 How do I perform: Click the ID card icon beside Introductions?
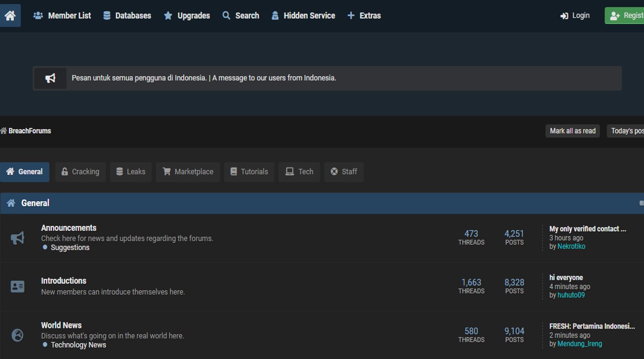pos(17,286)
